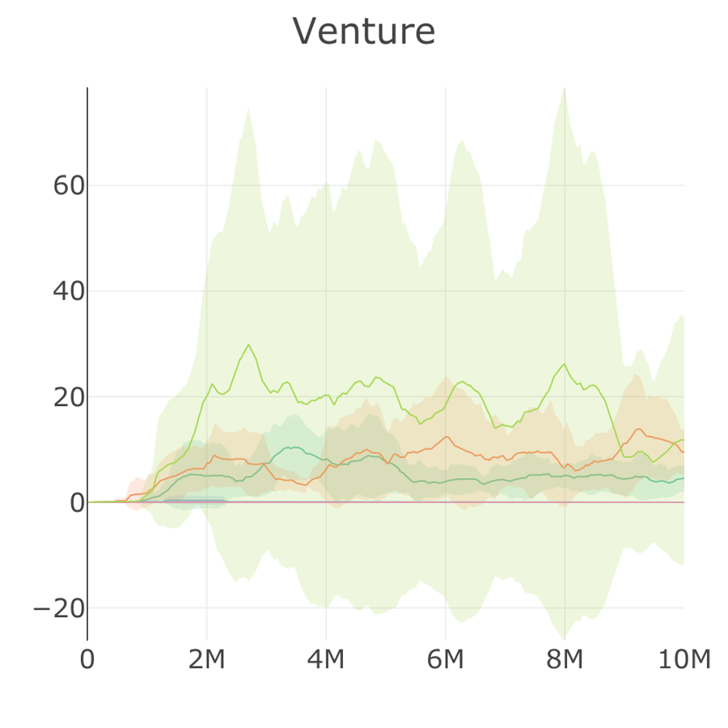Click the light green line's right end at 10M
The width and height of the screenshot is (728, 728).
[x=683, y=440]
